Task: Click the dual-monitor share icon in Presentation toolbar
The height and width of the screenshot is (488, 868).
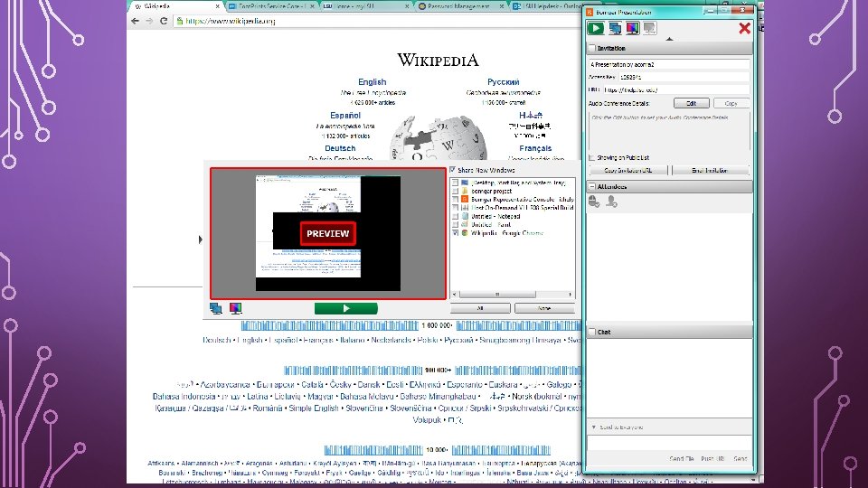Action: point(615,28)
